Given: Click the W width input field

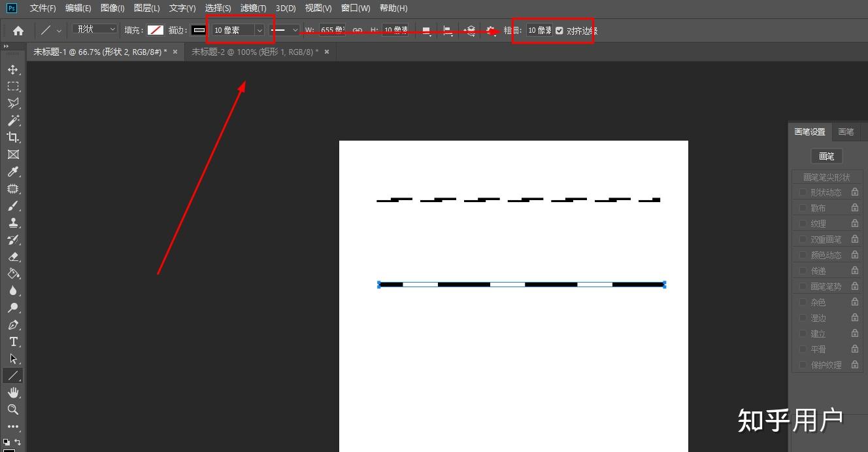Looking at the screenshot, I should [332, 30].
